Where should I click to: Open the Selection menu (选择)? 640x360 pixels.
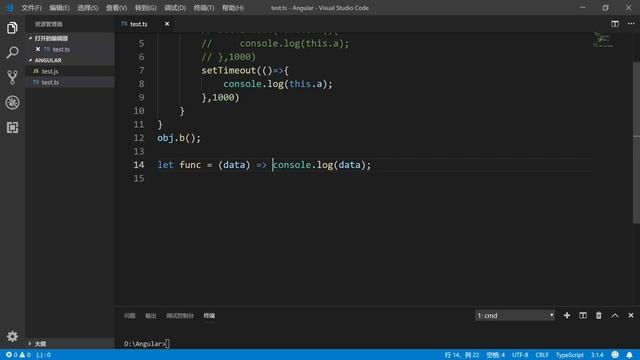(88, 8)
